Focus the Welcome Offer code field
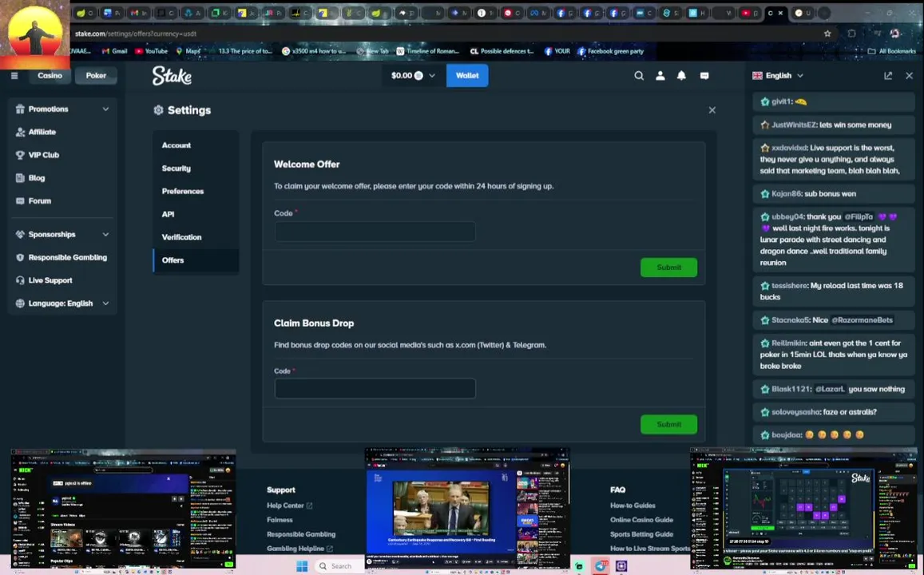This screenshot has width=924, height=575. click(x=375, y=232)
